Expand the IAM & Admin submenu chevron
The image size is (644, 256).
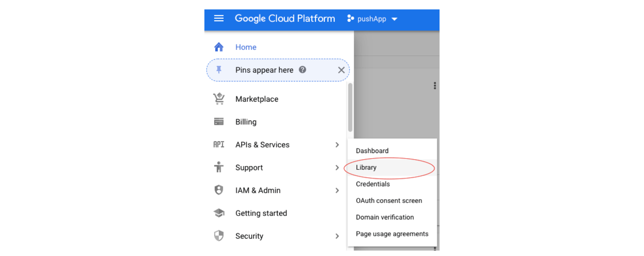pos(337,190)
